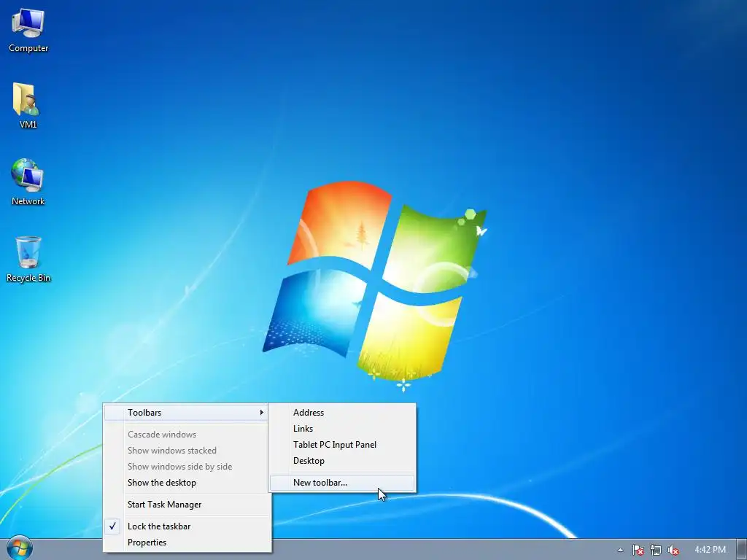Open taskbar Properties menu entry

coord(187,542)
